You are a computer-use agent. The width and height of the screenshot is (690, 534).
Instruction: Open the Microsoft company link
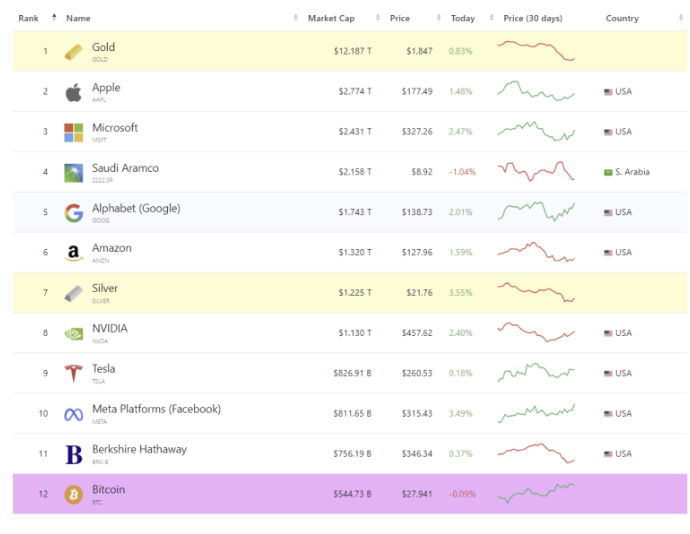[x=115, y=128]
